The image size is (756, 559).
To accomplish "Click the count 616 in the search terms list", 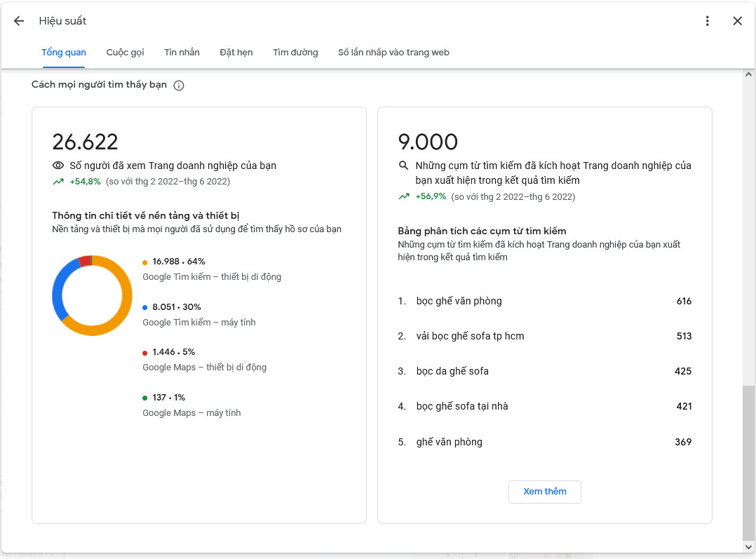I will coord(684,301).
